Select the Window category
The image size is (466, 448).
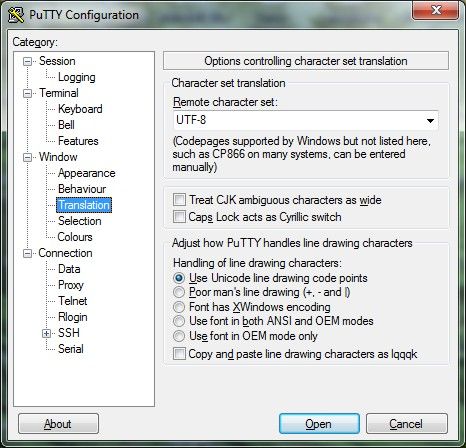tap(58, 157)
